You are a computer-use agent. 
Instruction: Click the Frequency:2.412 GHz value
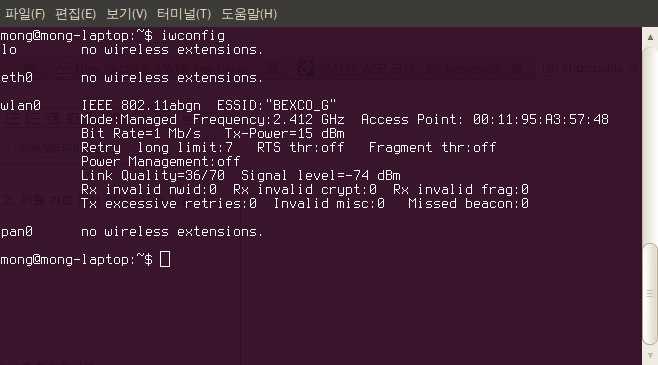[268, 120]
